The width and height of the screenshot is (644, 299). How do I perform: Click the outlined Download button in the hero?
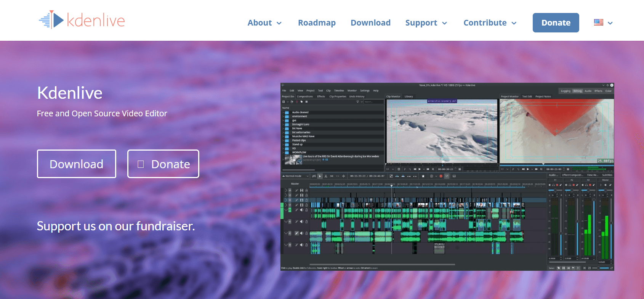(x=77, y=164)
